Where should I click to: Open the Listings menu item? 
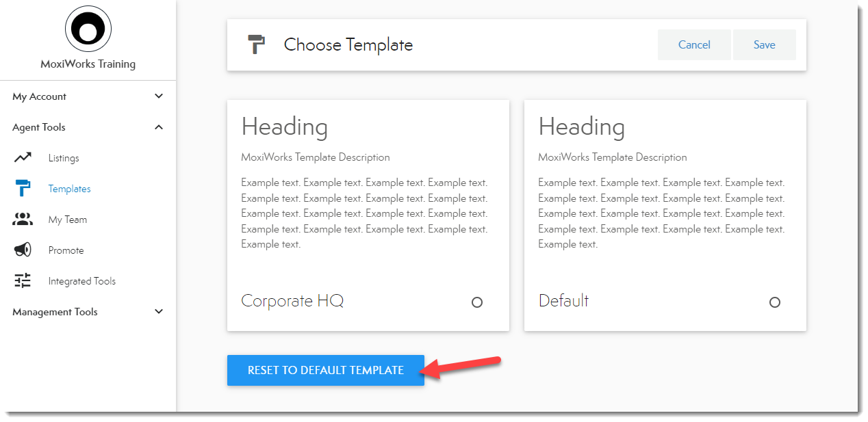pyautogui.click(x=64, y=158)
